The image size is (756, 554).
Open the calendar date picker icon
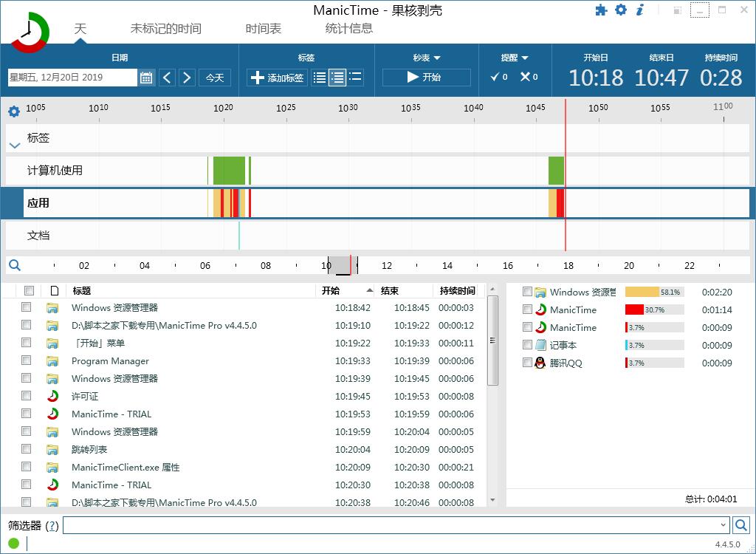[146, 78]
